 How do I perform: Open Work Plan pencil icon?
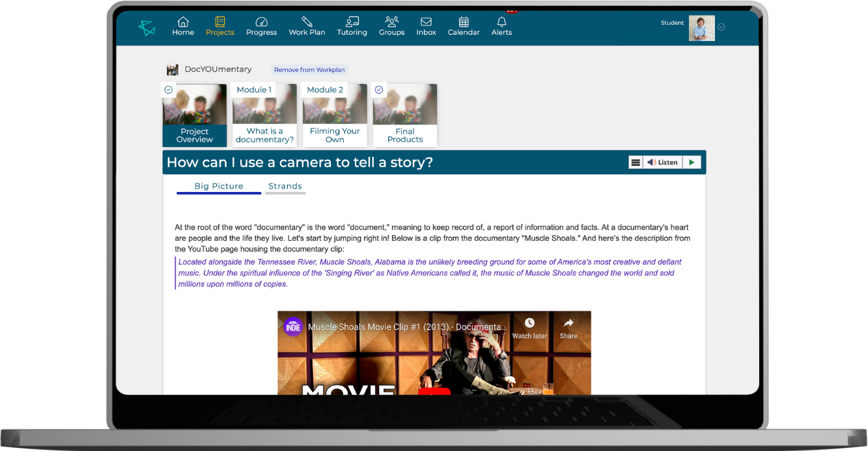(x=307, y=21)
